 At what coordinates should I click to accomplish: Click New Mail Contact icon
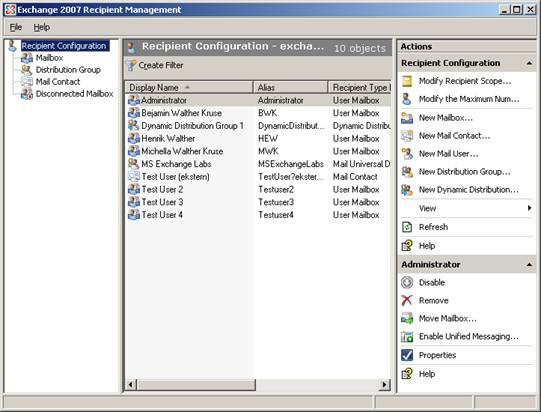407,136
